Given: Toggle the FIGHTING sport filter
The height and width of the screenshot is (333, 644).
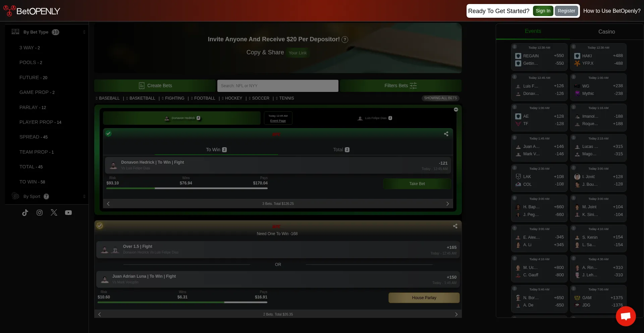Looking at the screenshot, I should (173, 98).
